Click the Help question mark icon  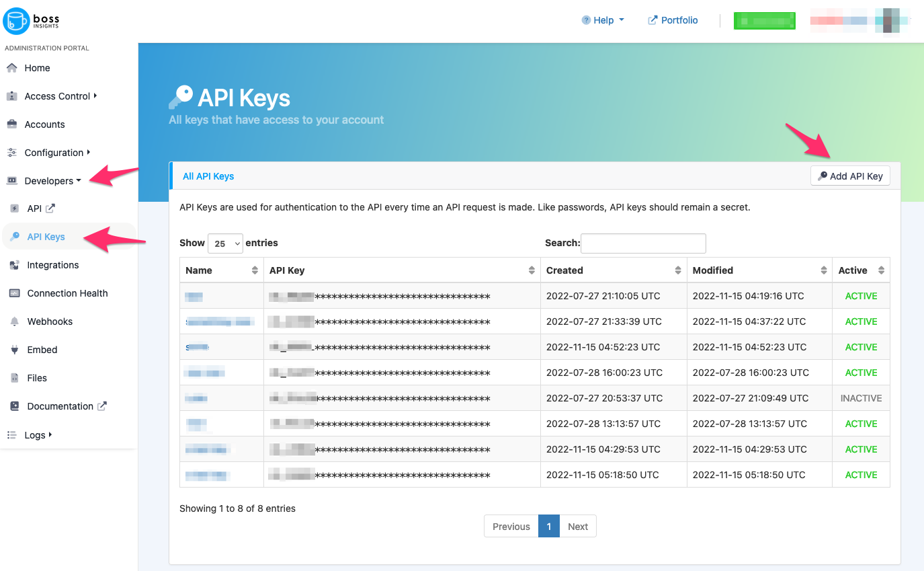586,20
